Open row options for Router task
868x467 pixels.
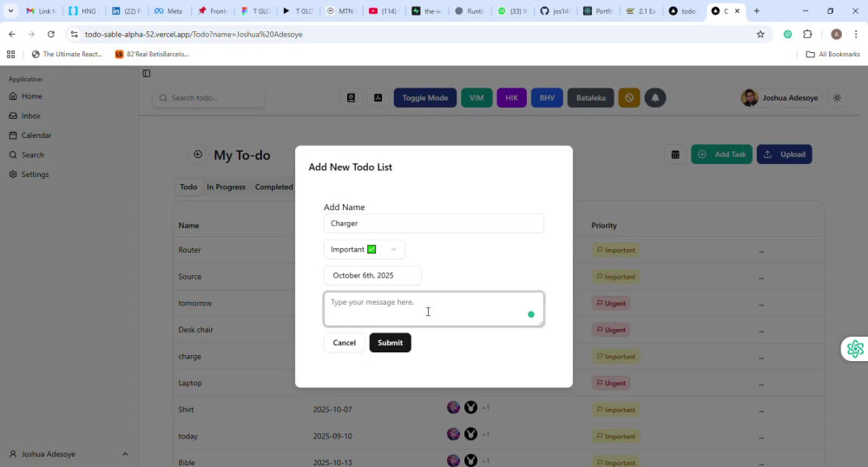(762, 250)
